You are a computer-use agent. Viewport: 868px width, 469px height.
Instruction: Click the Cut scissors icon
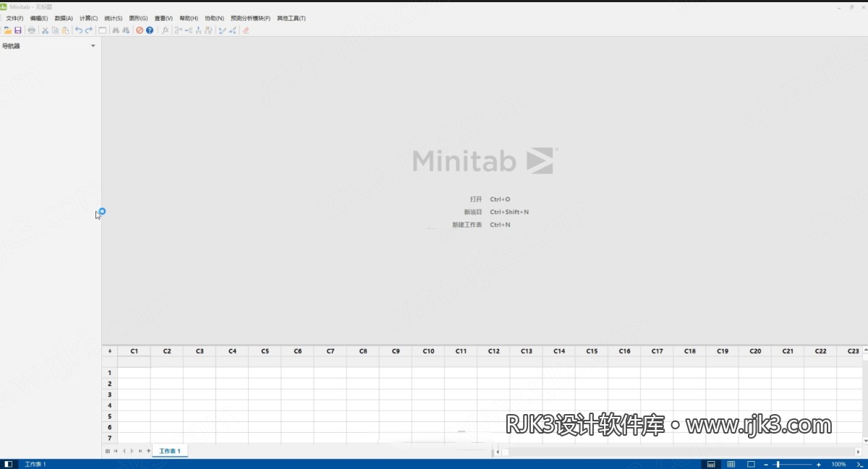[45, 30]
